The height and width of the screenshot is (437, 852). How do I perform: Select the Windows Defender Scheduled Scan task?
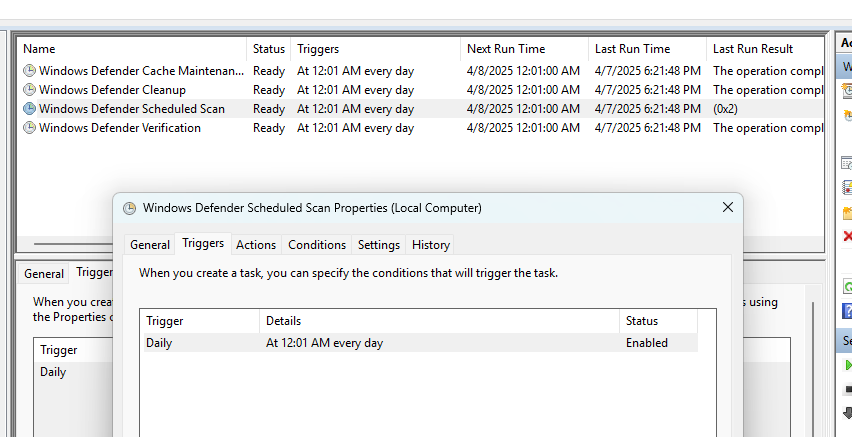tap(131, 109)
